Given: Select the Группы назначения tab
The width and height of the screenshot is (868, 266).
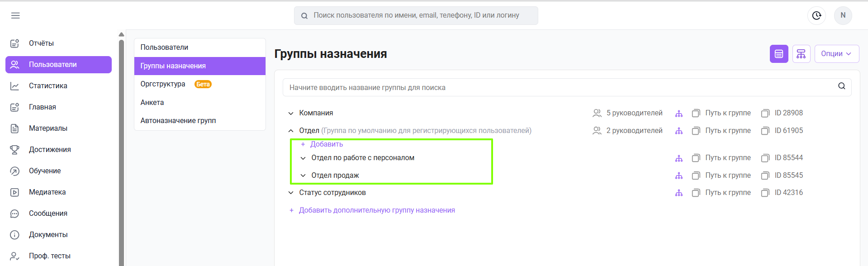Looking at the screenshot, I should click(x=199, y=66).
